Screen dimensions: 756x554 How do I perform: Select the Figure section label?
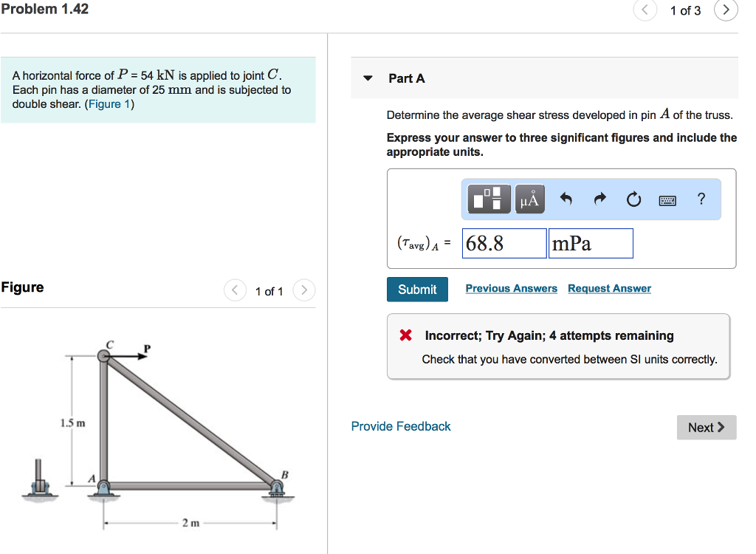click(x=22, y=287)
